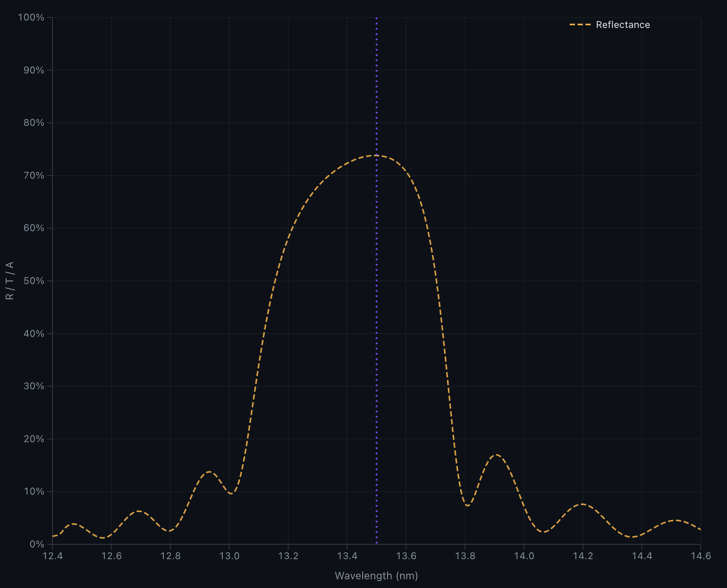Click the 13.0 x-axis tick label
Screen dimensions: 727x588
pos(229,556)
